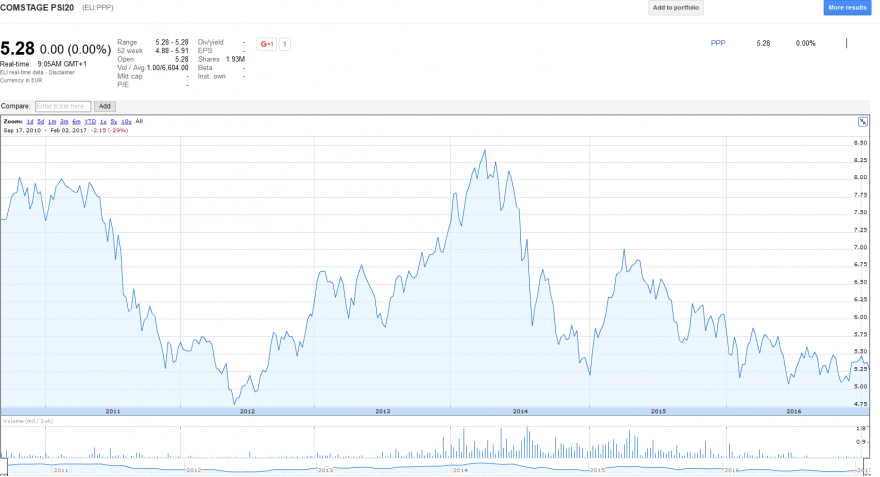Focus the Enter ticker here field
The image size is (880, 477).
[x=63, y=106]
